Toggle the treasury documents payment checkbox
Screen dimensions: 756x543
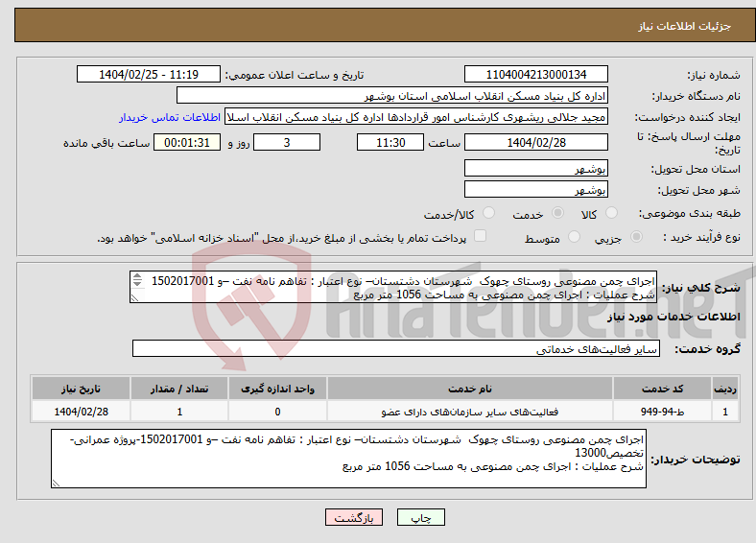pos(480,236)
